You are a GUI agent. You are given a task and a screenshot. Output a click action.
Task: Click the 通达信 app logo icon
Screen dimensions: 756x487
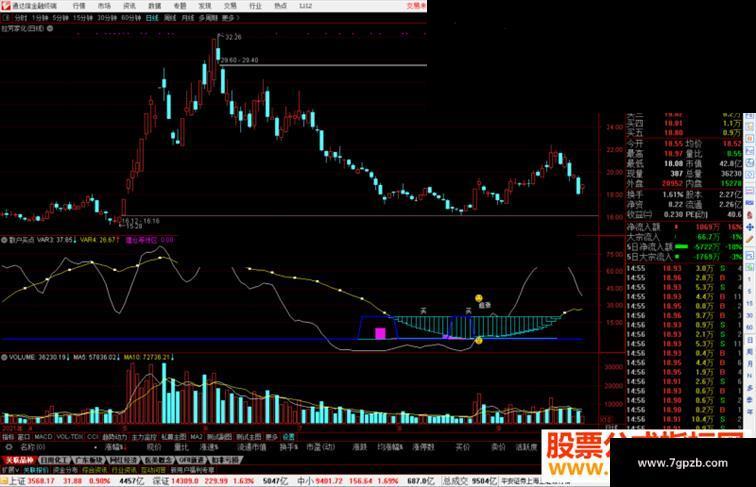tap(6, 6)
